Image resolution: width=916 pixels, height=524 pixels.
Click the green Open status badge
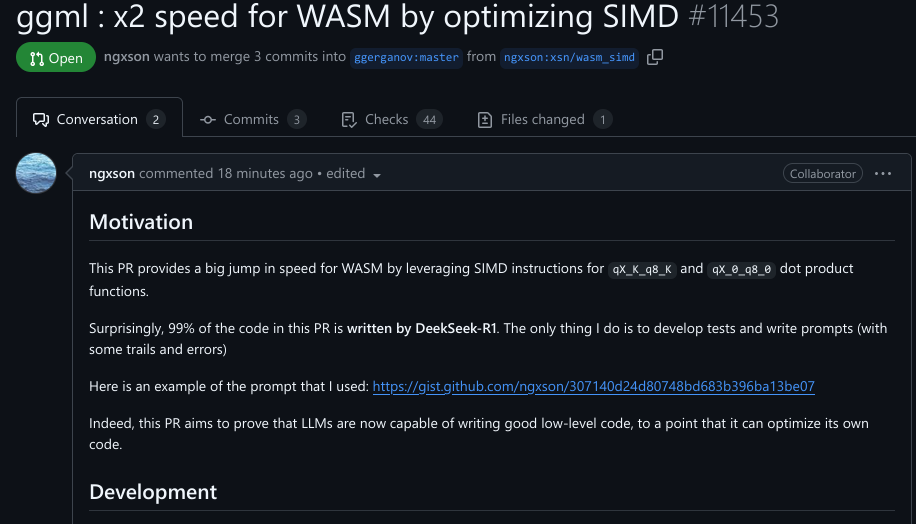click(56, 58)
